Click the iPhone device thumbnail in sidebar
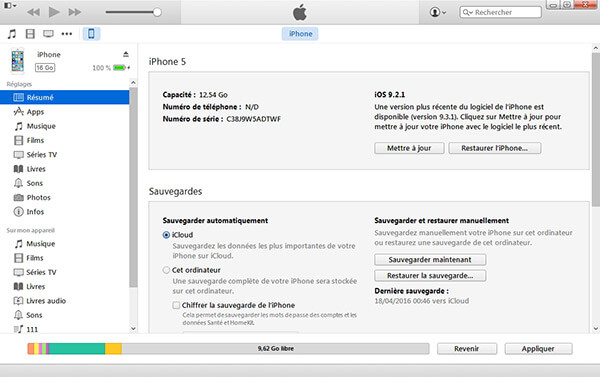 point(18,60)
